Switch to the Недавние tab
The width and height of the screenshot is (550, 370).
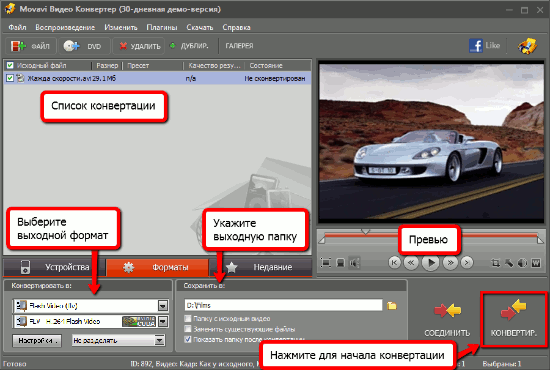(261, 267)
